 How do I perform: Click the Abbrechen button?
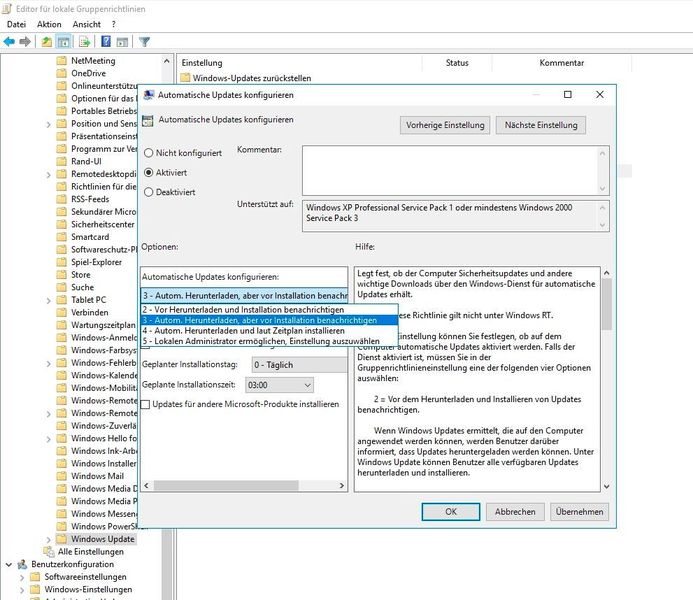pos(515,512)
